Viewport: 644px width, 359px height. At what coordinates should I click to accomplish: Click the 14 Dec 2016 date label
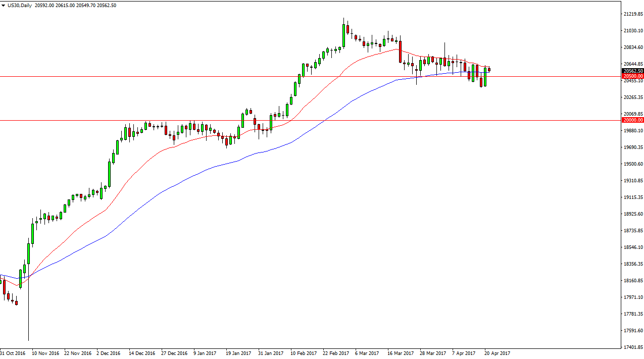pos(142,353)
